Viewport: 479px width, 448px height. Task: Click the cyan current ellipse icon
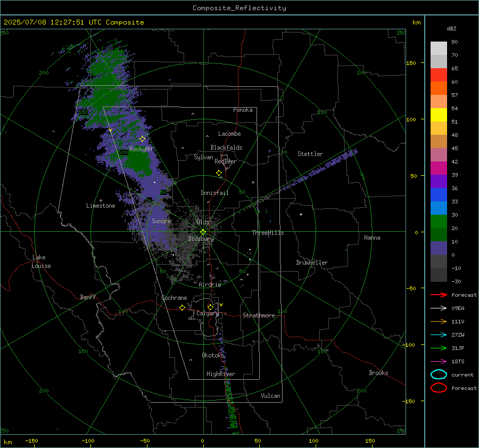coord(439,374)
